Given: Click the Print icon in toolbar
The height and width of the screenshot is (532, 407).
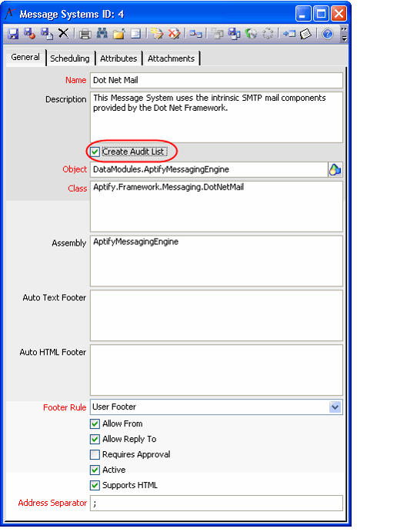Looking at the screenshot, I should click(85, 34).
